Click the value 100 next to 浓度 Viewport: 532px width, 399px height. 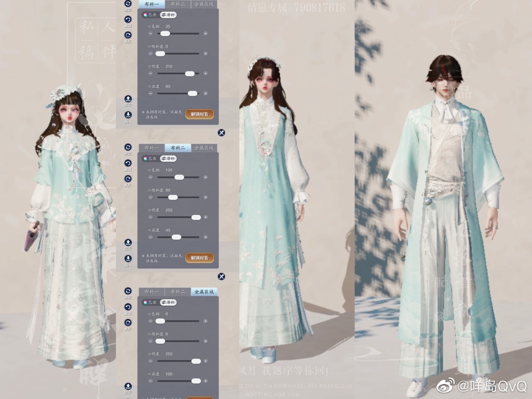click(169, 374)
